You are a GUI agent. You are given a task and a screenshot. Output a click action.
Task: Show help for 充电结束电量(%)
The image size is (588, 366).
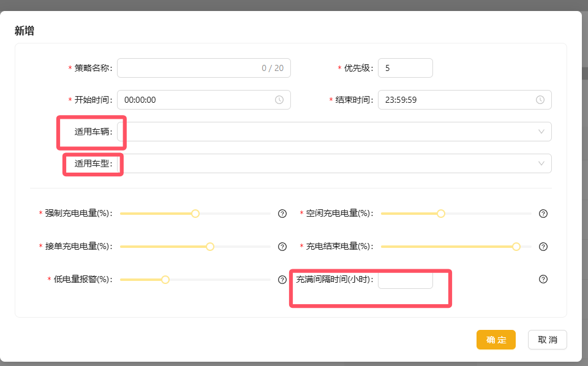coord(543,247)
